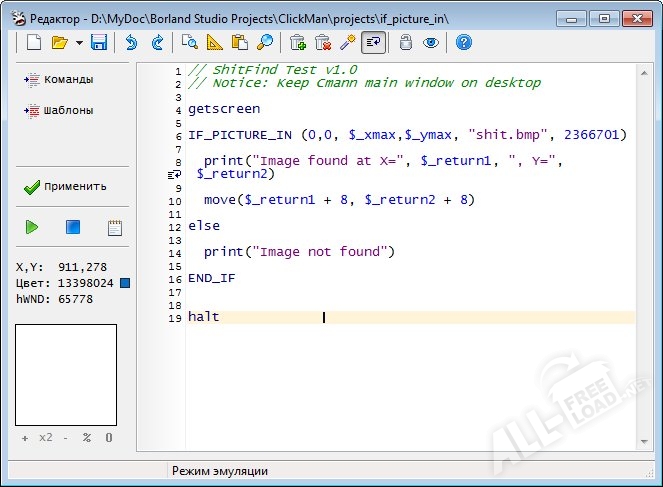Screen dimensions: 663x487
Task: Click the blue color swatch beside Цвет
Action: (x=125, y=283)
